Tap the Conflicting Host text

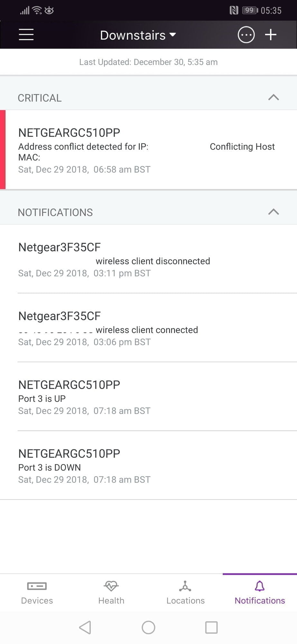(x=242, y=147)
